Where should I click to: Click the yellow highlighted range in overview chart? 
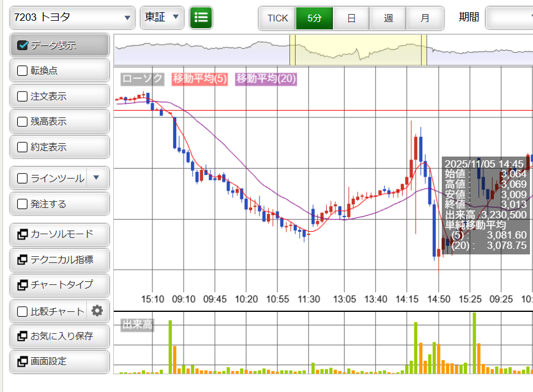(358, 50)
